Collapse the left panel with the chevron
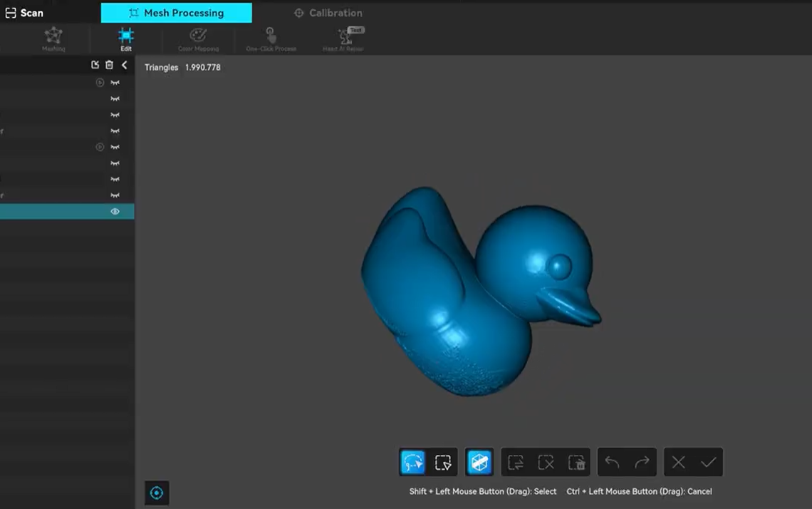The image size is (812, 509). [124, 65]
